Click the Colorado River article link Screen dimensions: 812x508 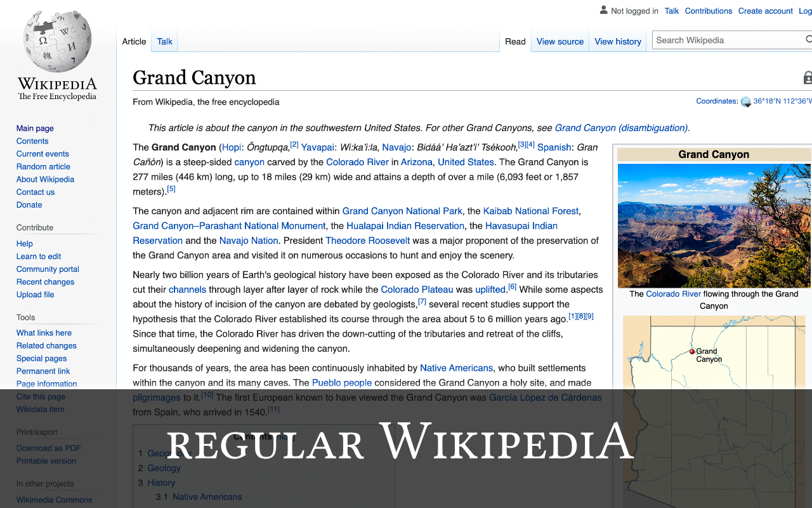(x=357, y=162)
